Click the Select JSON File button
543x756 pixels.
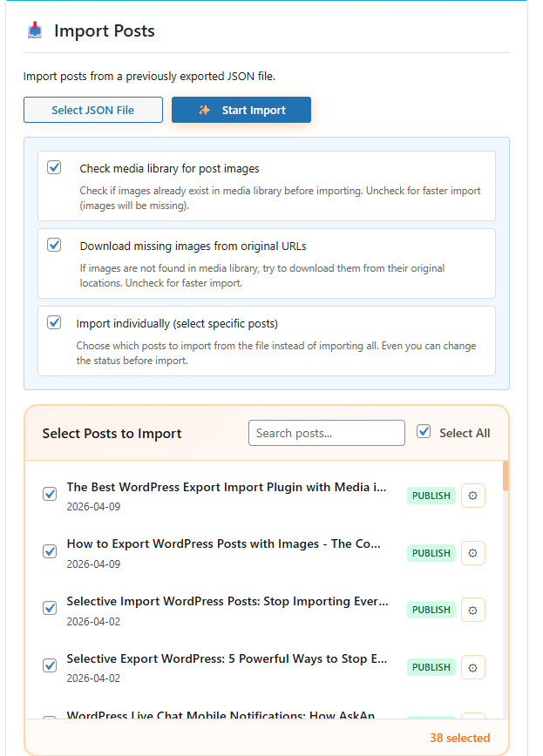click(x=92, y=110)
